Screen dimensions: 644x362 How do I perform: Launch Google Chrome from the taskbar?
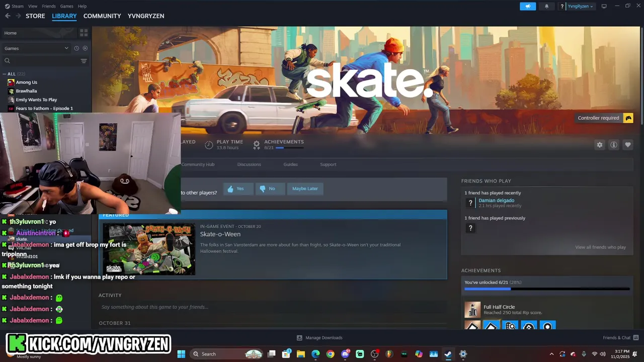pyautogui.click(x=330, y=354)
